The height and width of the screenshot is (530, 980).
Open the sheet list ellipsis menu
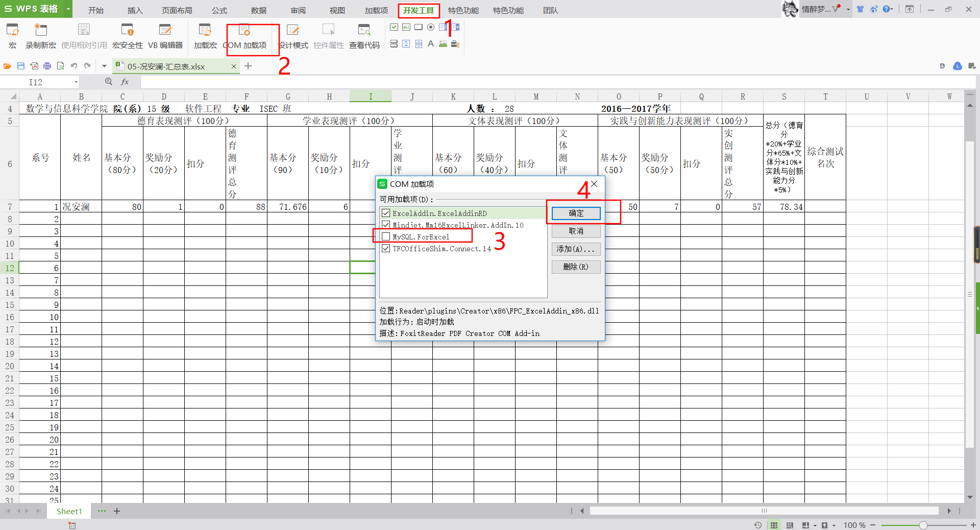tap(102, 511)
